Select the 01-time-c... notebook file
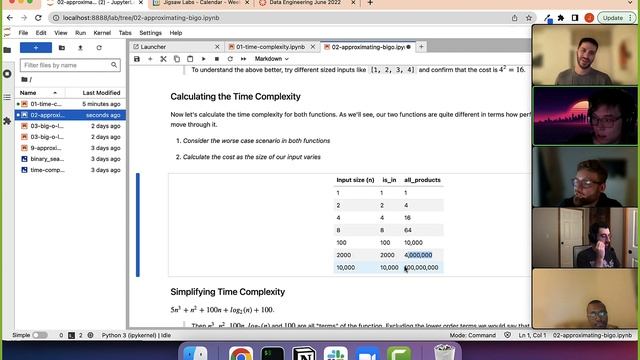This screenshot has width=640, height=360. 70,104
